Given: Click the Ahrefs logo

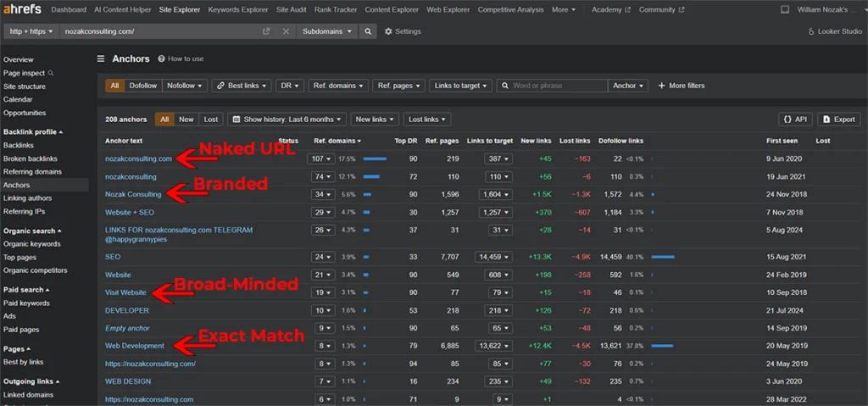Looking at the screenshot, I should [x=23, y=9].
